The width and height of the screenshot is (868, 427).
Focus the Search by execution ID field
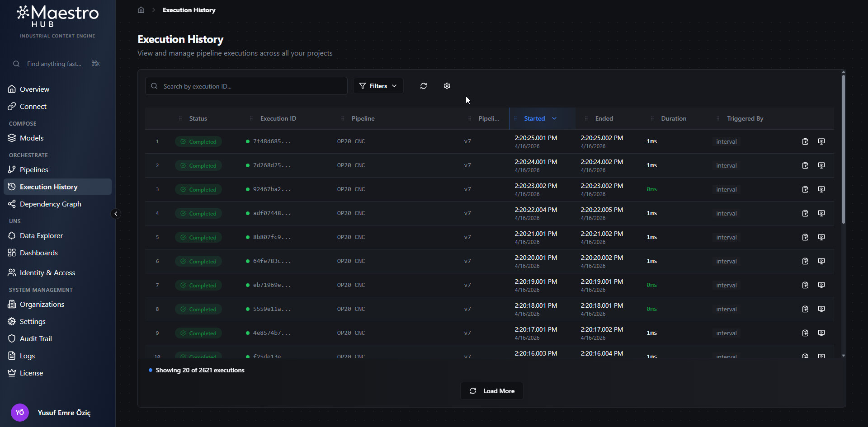point(246,86)
